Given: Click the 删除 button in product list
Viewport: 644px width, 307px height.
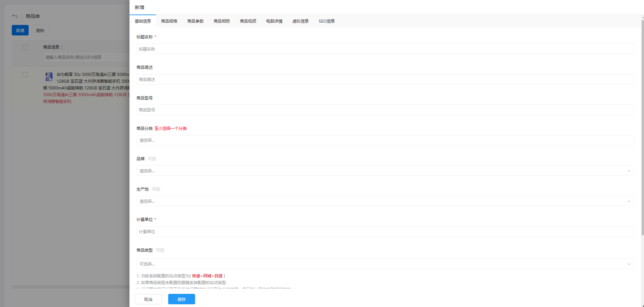Looking at the screenshot, I should tap(40, 30).
